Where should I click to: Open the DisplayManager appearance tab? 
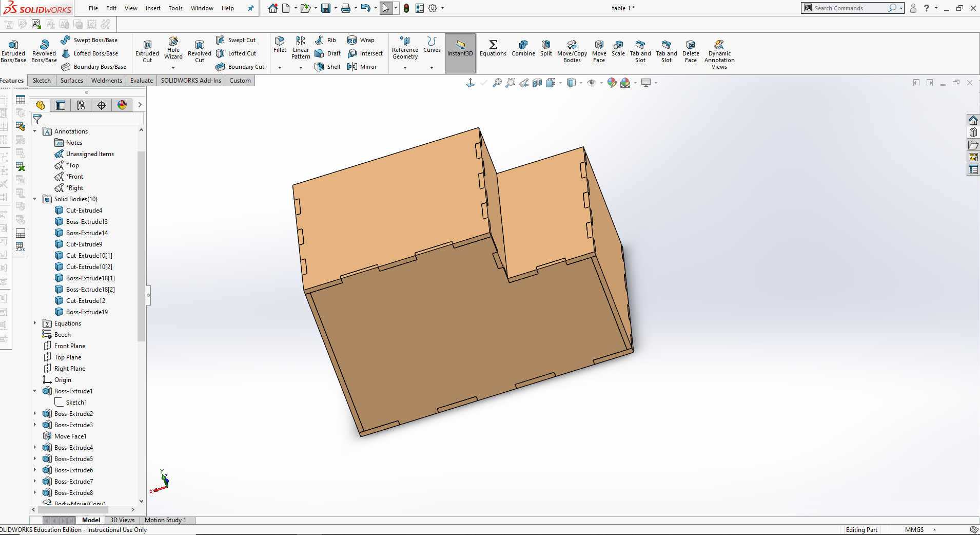coord(122,105)
